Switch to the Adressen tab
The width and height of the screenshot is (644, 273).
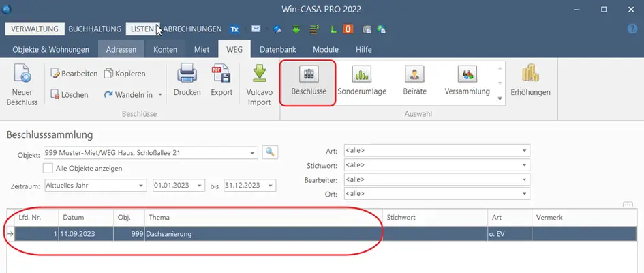pos(121,49)
